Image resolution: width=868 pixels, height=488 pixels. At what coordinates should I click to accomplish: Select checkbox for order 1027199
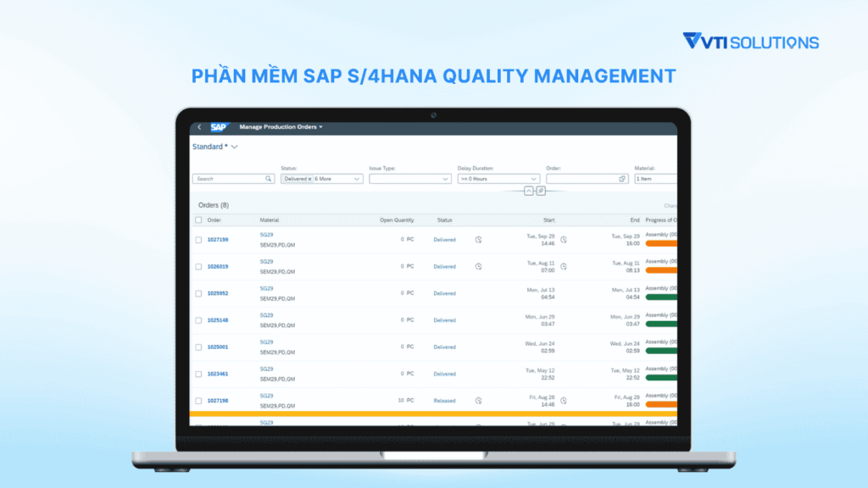198,240
